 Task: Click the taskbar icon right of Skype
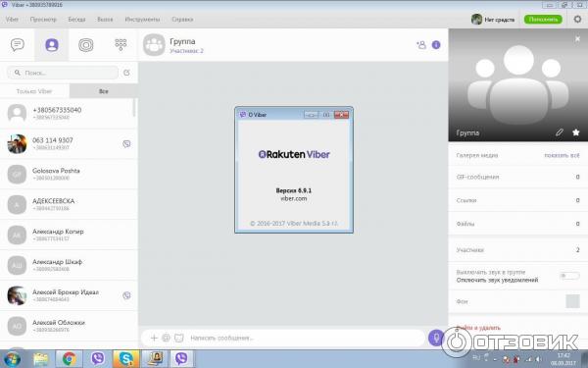tap(155, 359)
